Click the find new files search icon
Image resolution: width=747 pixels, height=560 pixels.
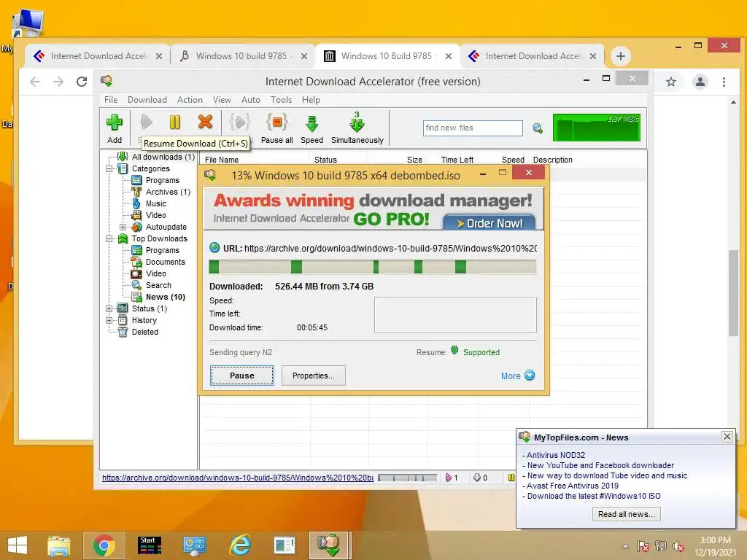point(538,128)
